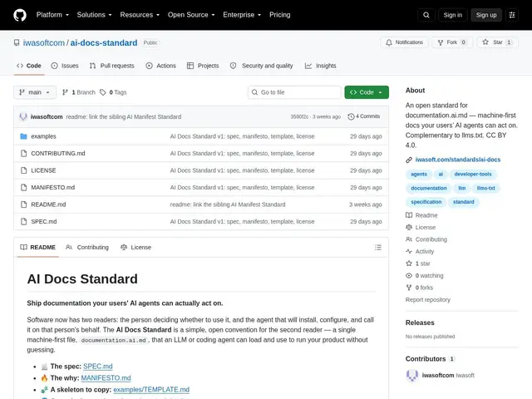Open the Releases section heading
This screenshot has width=532, height=399.
coord(420,323)
